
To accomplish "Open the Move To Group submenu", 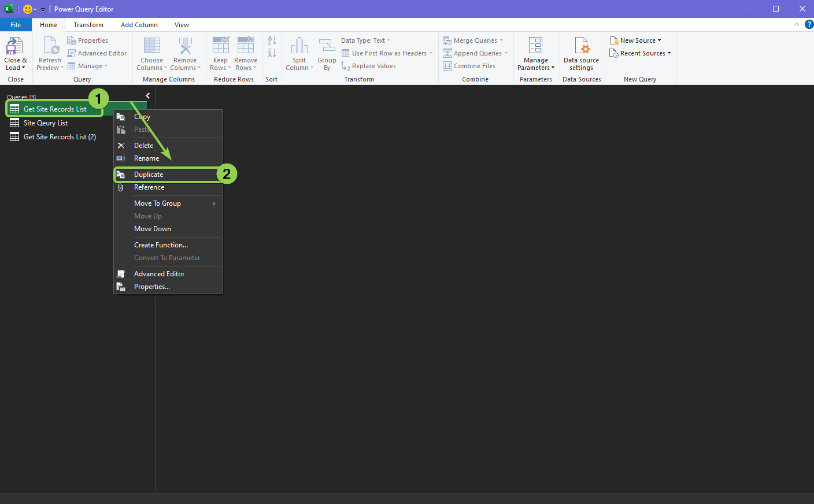I will [x=168, y=203].
